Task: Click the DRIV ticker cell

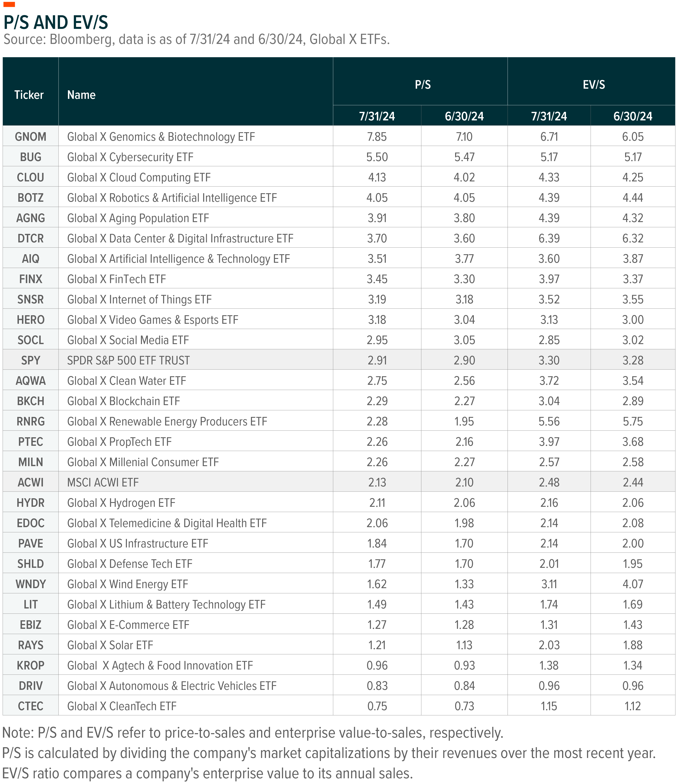Action: tap(30, 686)
